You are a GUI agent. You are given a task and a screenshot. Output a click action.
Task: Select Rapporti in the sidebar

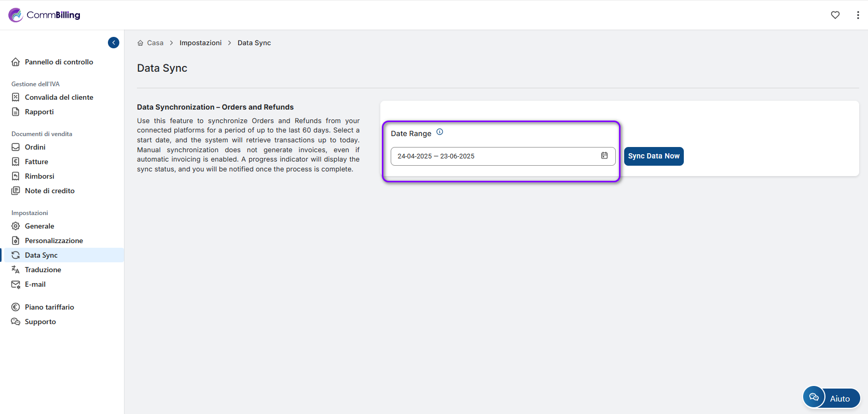pyautogui.click(x=39, y=112)
